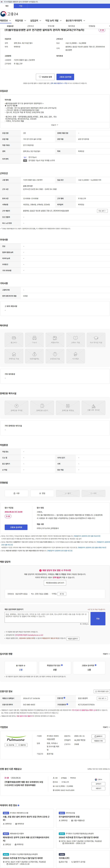Expand job description with 더보기
The image size is (110, 868).
point(55,125)
